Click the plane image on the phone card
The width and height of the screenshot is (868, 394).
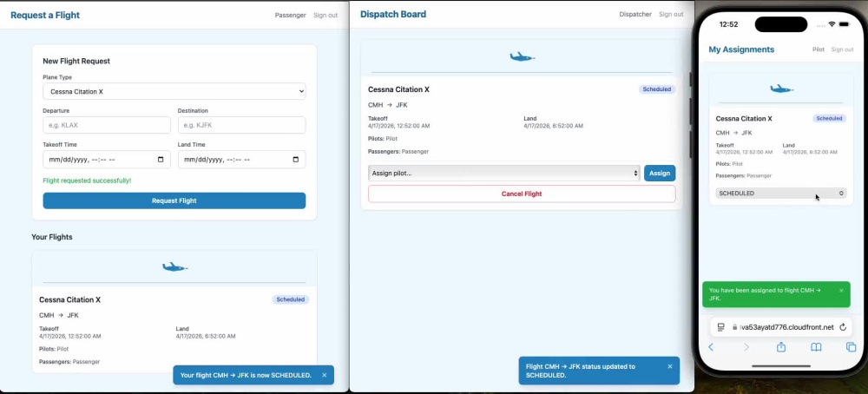click(x=781, y=89)
